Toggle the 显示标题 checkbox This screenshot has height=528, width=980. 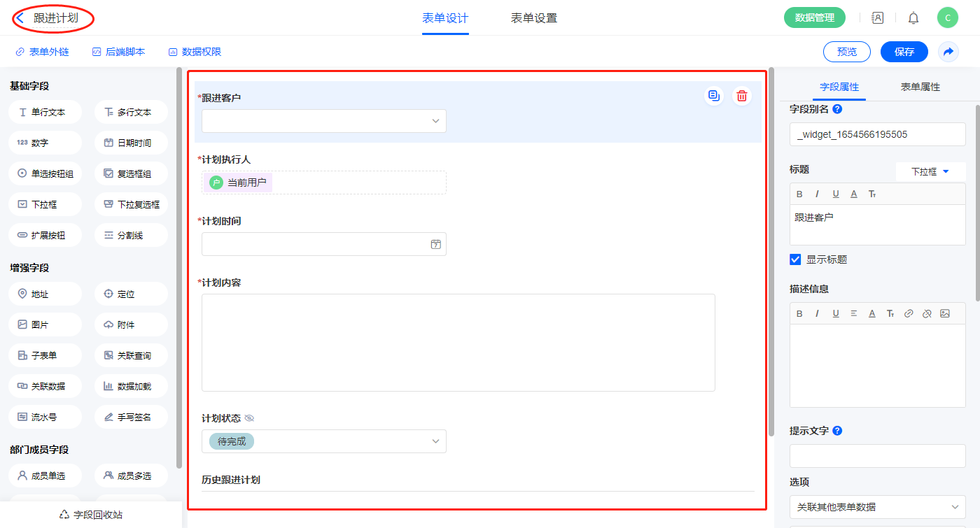tap(795, 259)
